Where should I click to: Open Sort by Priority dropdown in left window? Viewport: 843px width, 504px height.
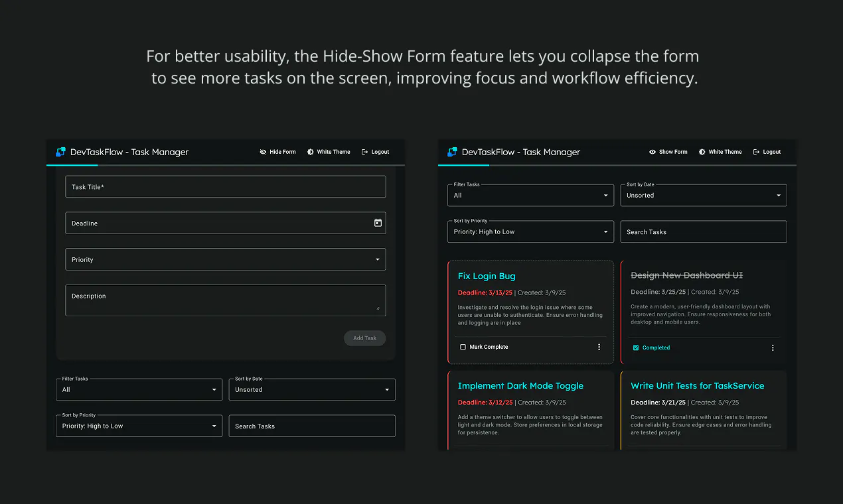click(x=139, y=426)
